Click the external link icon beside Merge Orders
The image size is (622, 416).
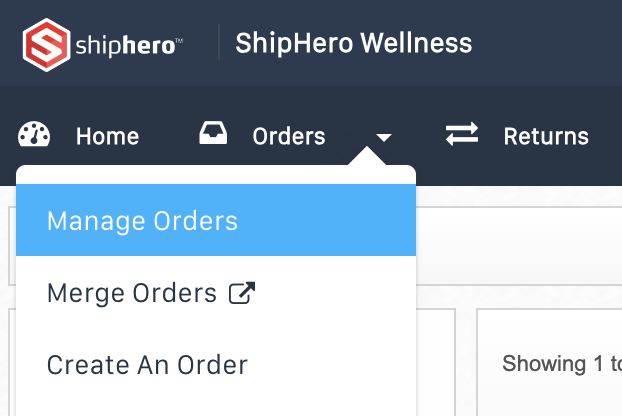[242, 293]
